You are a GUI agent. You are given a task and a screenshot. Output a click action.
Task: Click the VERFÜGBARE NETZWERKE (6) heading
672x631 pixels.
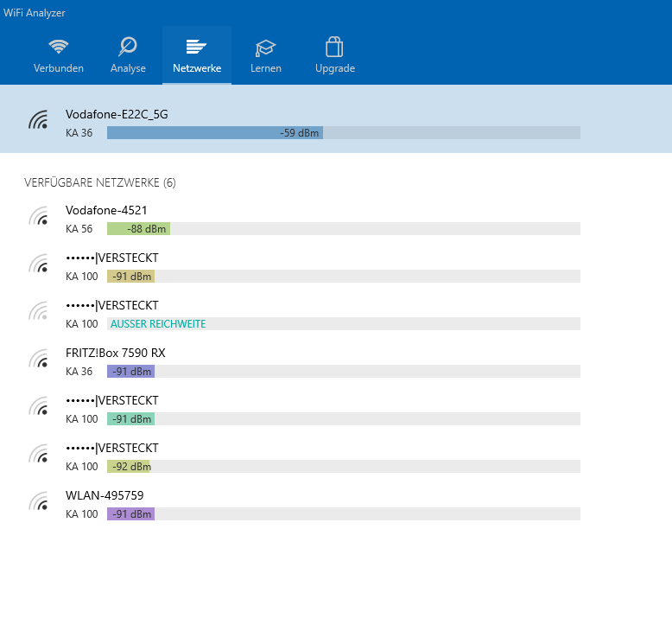[x=100, y=182]
